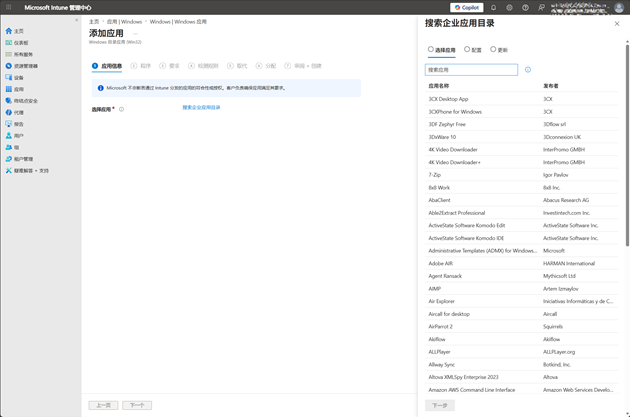Open Endpoint security in the sidebar
Viewport: 630px width, 417px height.
(22, 101)
